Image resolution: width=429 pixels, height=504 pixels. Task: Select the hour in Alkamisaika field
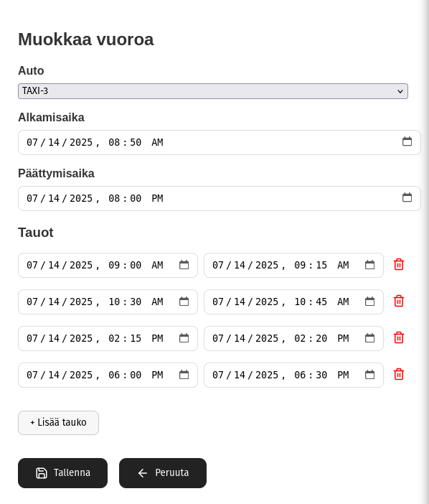pyautogui.click(x=114, y=142)
